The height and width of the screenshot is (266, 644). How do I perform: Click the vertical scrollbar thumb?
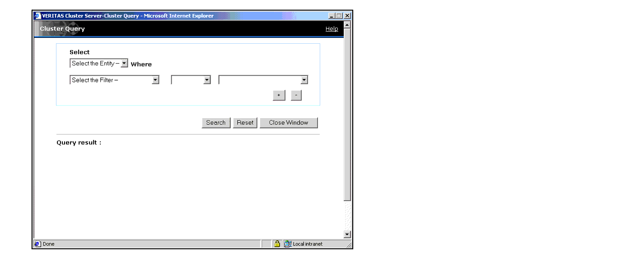pyautogui.click(x=347, y=113)
